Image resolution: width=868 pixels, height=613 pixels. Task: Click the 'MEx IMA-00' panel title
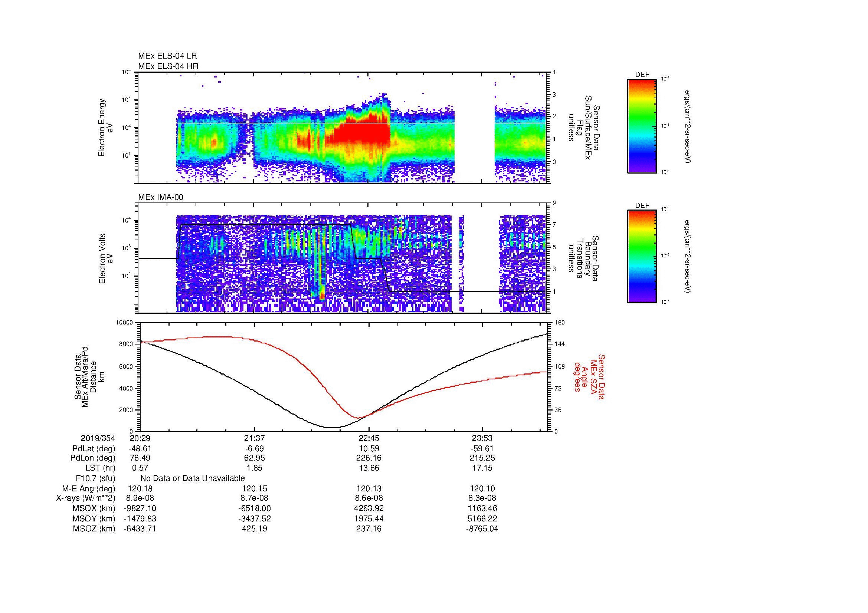click(x=161, y=197)
